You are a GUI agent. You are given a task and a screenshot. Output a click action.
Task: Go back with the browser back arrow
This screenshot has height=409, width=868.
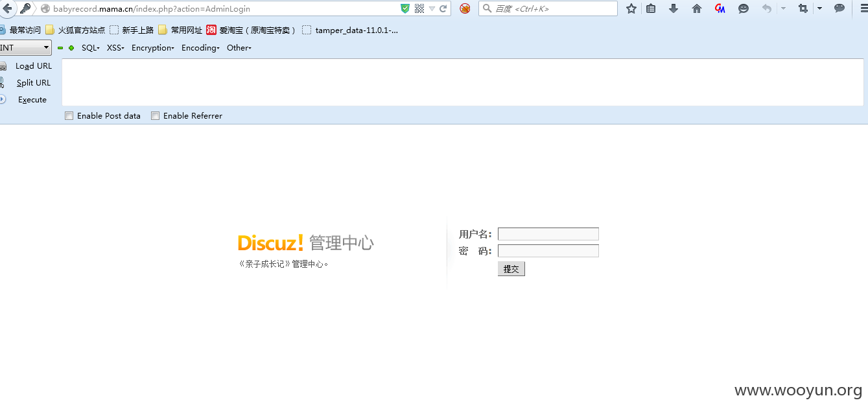coord(6,8)
